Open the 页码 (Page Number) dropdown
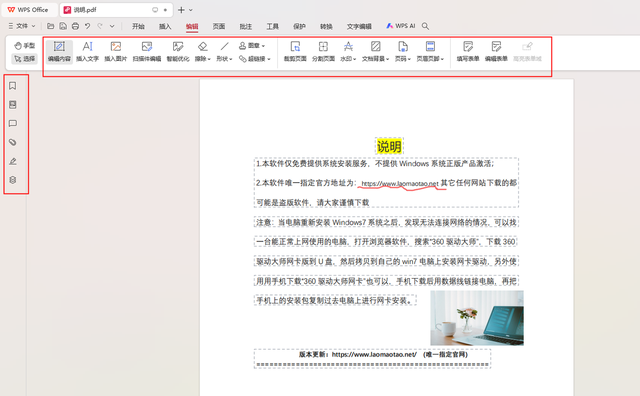Image resolution: width=640 pixels, height=396 pixels. point(403,51)
